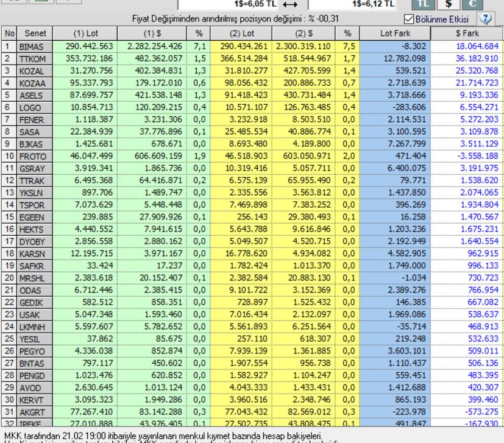Screen dimensions: 504x443
Task: Sort by the $ Fark column header
Action: point(467,34)
